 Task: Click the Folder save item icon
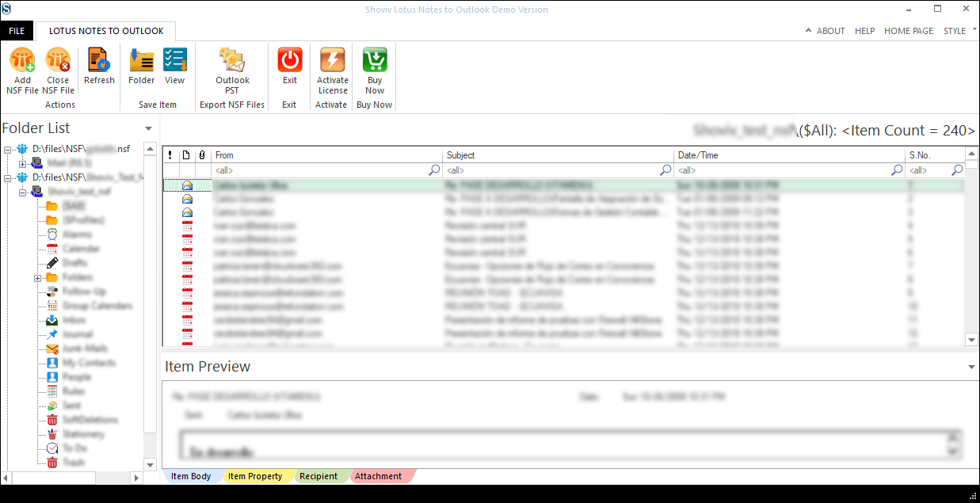[142, 60]
